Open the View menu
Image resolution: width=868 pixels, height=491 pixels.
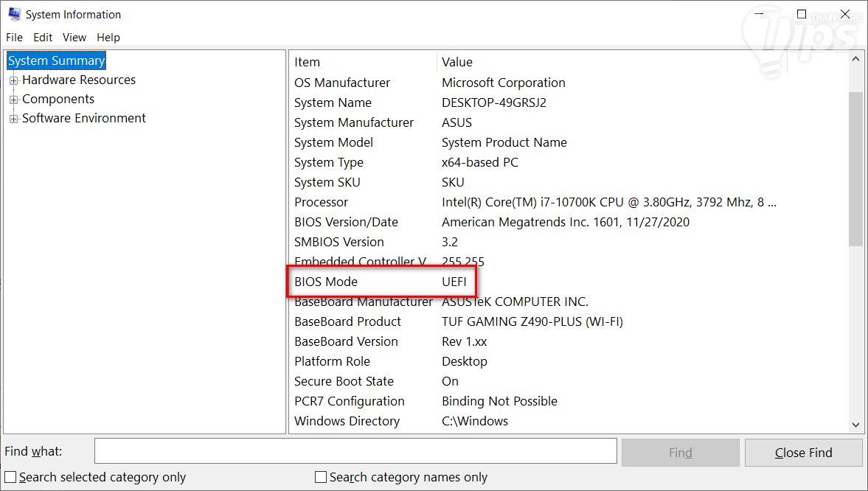[x=74, y=38]
